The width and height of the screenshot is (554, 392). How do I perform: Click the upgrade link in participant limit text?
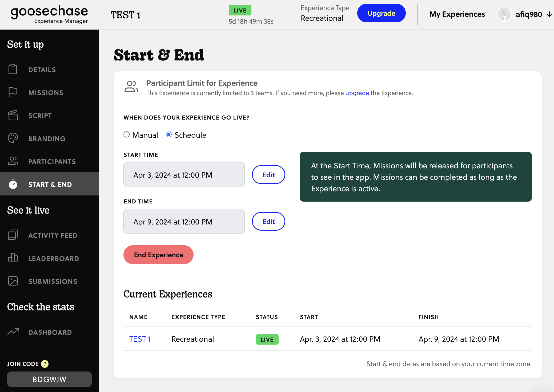tap(357, 93)
